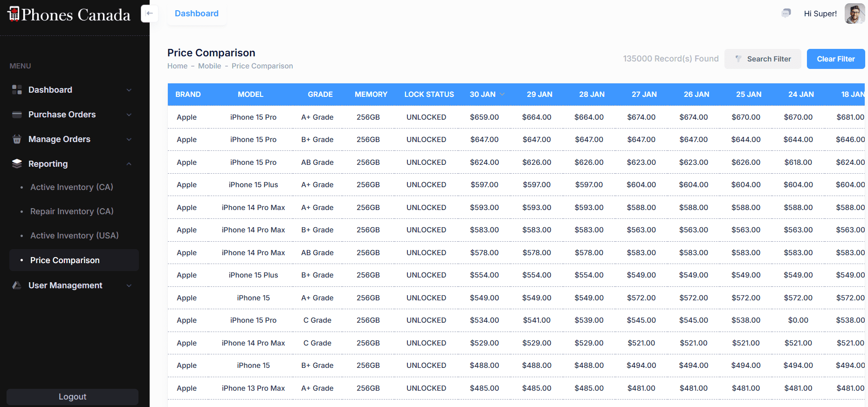Open Active Inventory (USA) report
This screenshot has height=407, width=868.
[x=75, y=235]
